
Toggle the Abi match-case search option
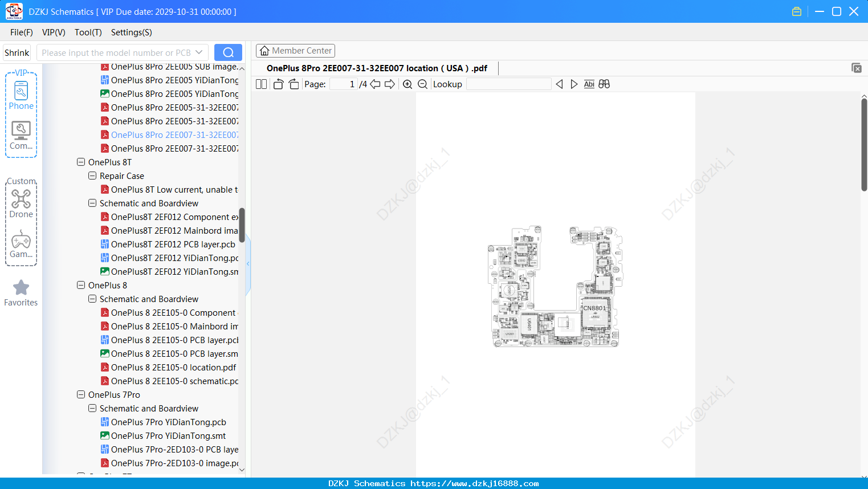[589, 84]
